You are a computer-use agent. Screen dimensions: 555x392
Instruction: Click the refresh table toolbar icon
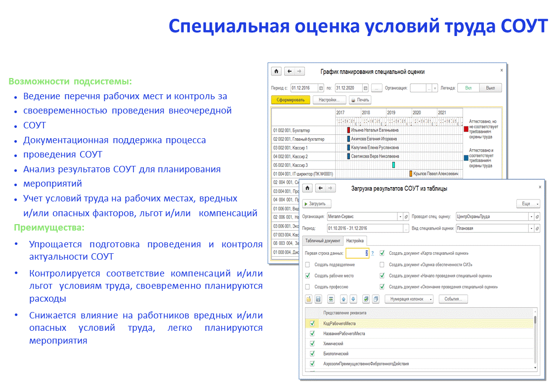click(331, 299)
